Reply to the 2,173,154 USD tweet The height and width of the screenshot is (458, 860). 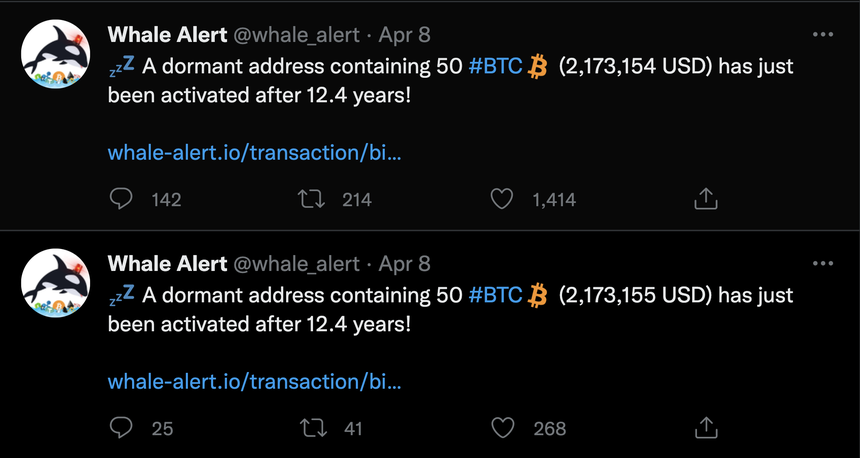tap(121, 199)
